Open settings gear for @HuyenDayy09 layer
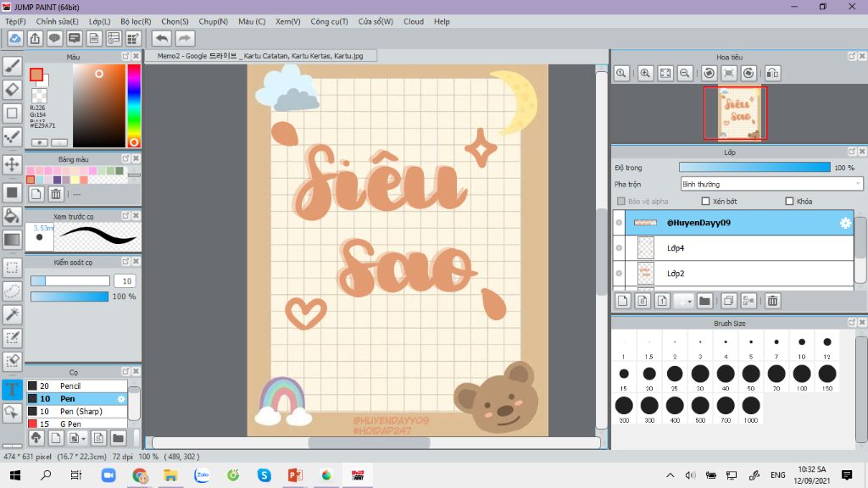Viewport: 868px width, 488px height. click(845, 223)
